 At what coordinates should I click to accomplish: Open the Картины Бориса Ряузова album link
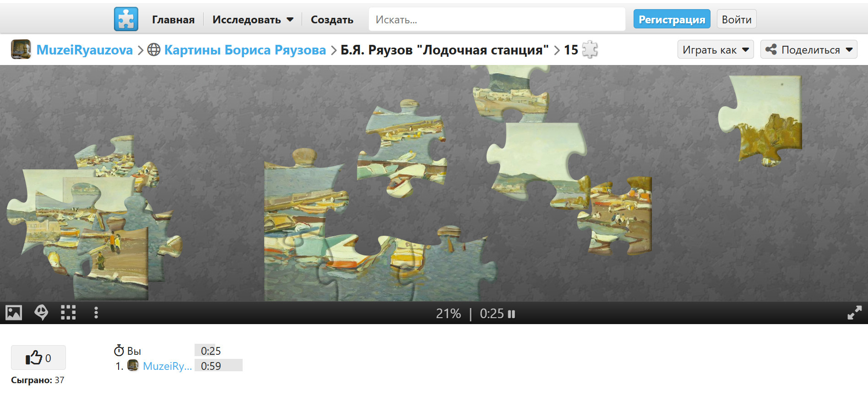pos(245,50)
